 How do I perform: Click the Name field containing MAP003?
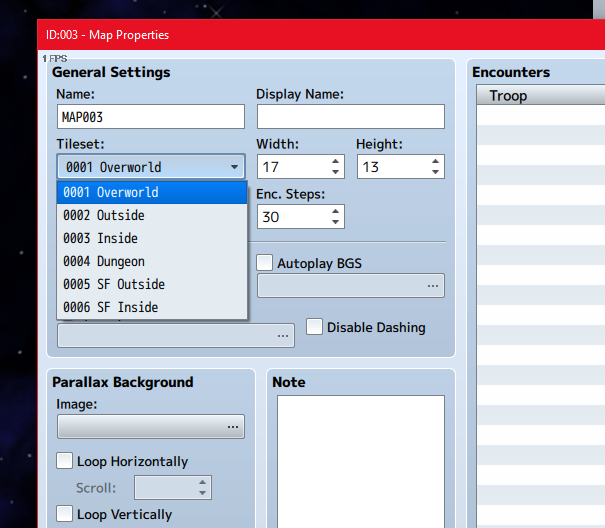pos(151,117)
